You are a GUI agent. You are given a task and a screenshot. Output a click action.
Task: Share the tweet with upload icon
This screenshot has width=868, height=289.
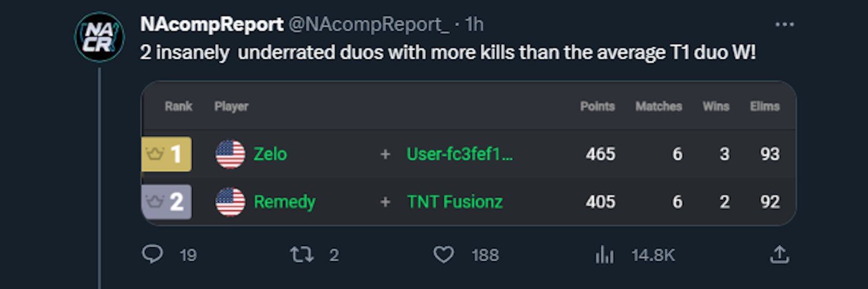pos(779,255)
